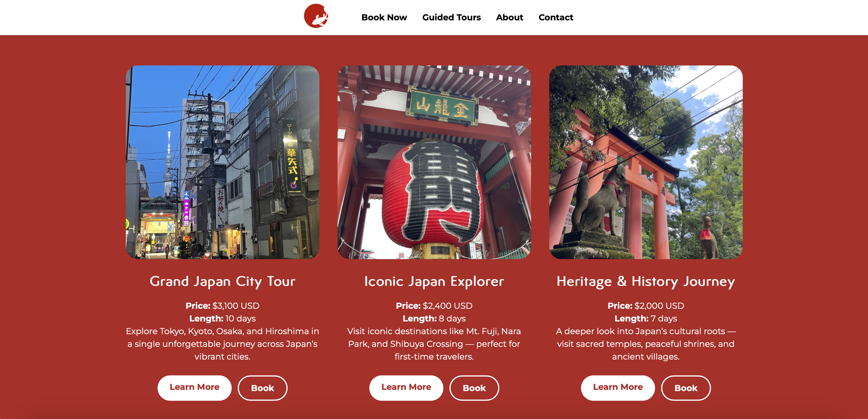Open the Tokyo street tour photo
The image size is (868, 419).
pyautogui.click(x=222, y=162)
